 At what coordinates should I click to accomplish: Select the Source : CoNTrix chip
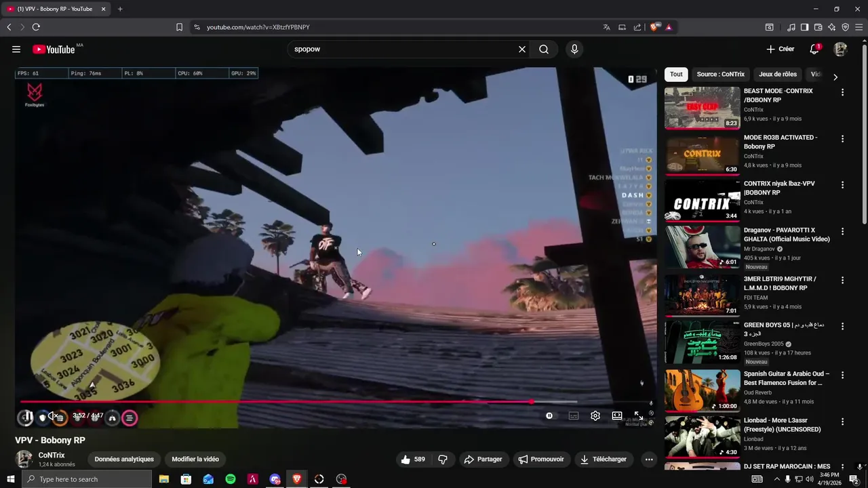coord(720,74)
